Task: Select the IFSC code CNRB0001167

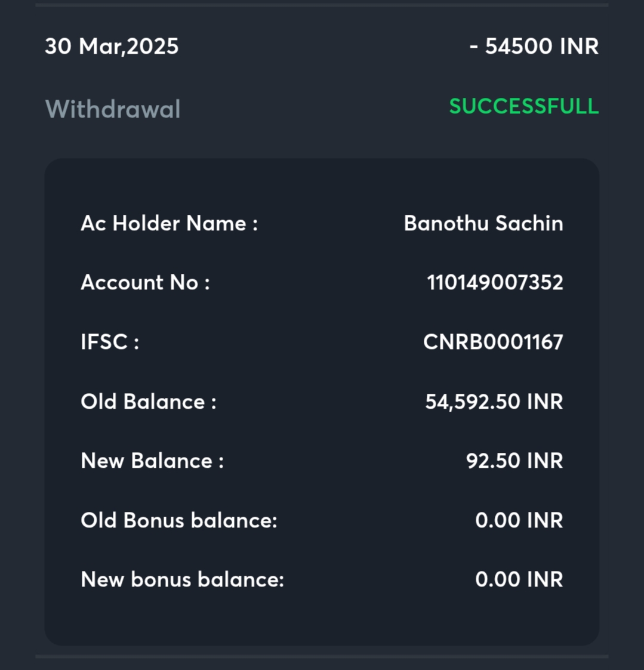Action: [x=493, y=342]
